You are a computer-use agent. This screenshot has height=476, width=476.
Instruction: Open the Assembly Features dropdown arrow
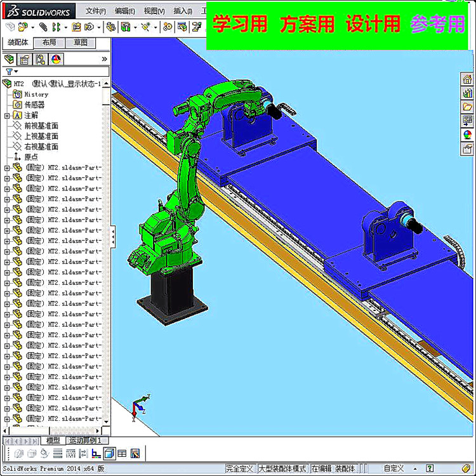pos(135,28)
